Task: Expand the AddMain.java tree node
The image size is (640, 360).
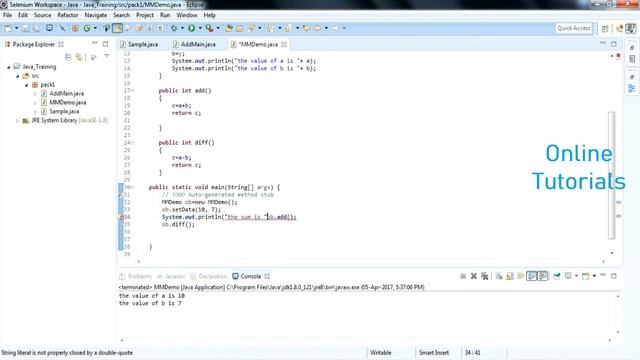Action: click(x=36, y=94)
